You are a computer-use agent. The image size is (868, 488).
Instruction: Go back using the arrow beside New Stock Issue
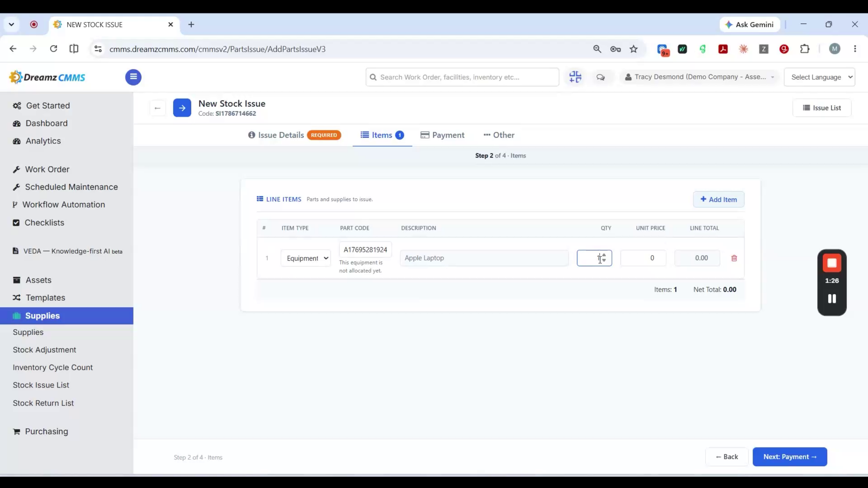157,108
